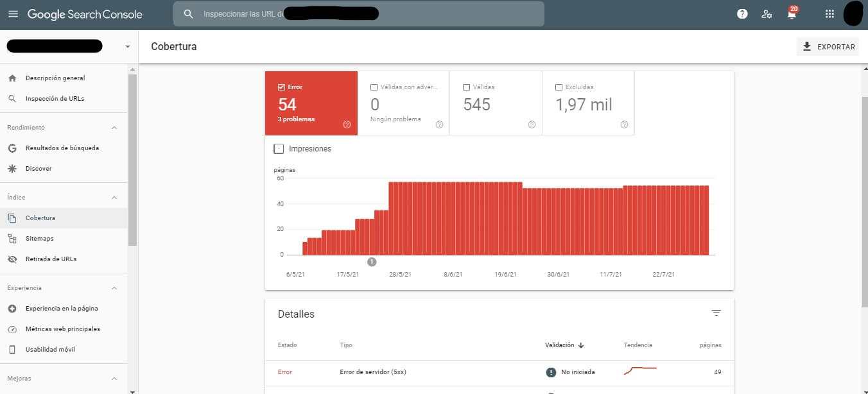Viewport: 868px width, 394px height.
Task: Open user and permissions settings icon
Action: pos(767,14)
